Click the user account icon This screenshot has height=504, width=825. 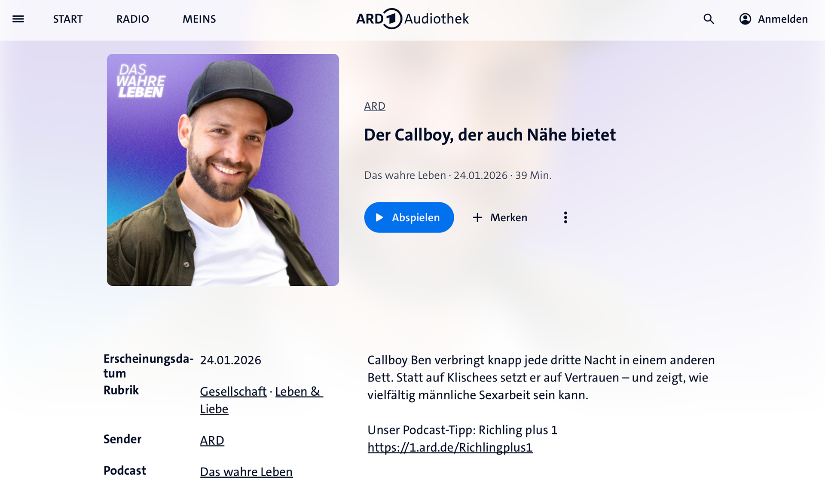tap(745, 19)
